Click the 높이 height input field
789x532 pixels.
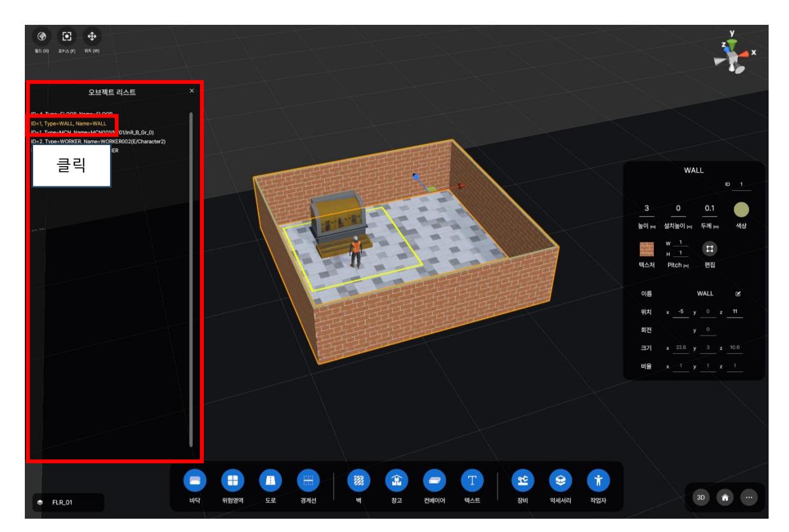pos(647,208)
